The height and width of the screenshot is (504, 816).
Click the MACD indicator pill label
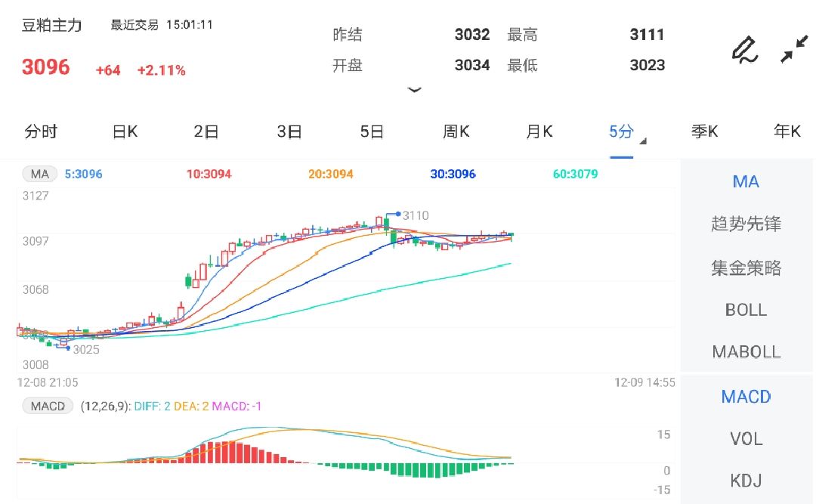48,406
